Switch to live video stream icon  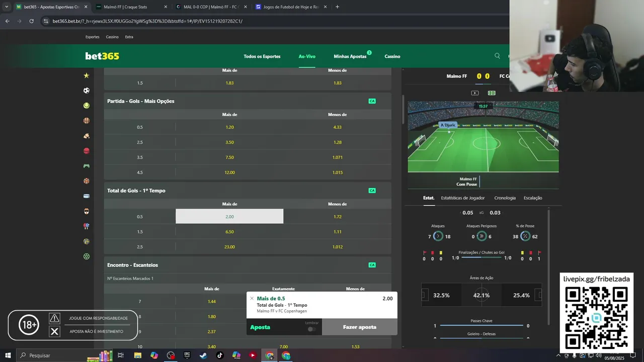click(474, 93)
